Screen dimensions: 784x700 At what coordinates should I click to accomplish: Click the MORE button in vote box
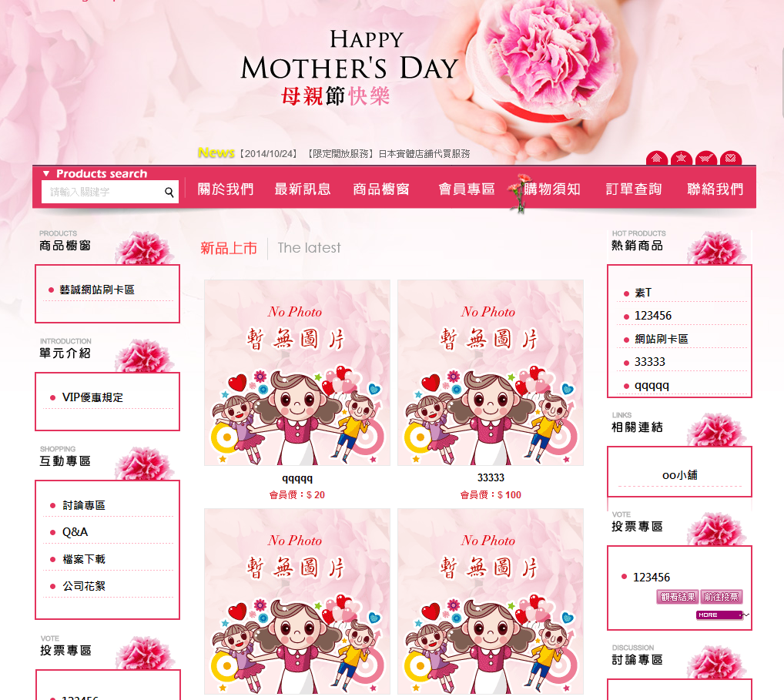coord(719,615)
